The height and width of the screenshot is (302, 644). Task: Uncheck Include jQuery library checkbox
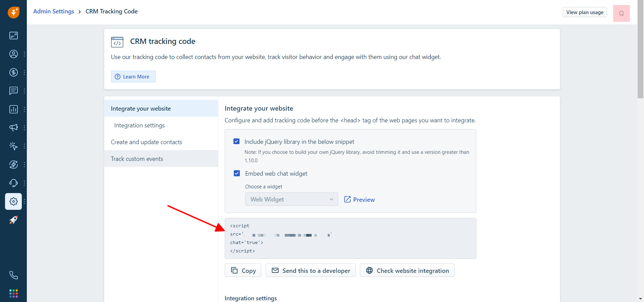click(x=236, y=141)
